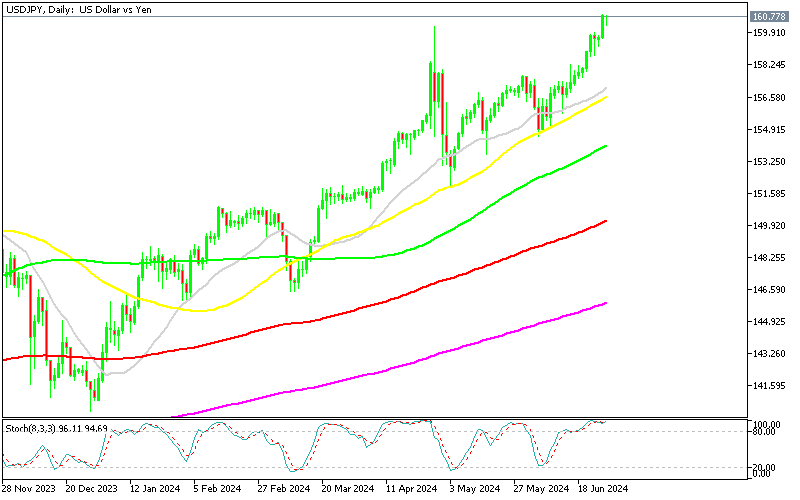Viewport: 800px width, 500px height.
Task: Click the 146.590 price axis label
Action: (769, 289)
